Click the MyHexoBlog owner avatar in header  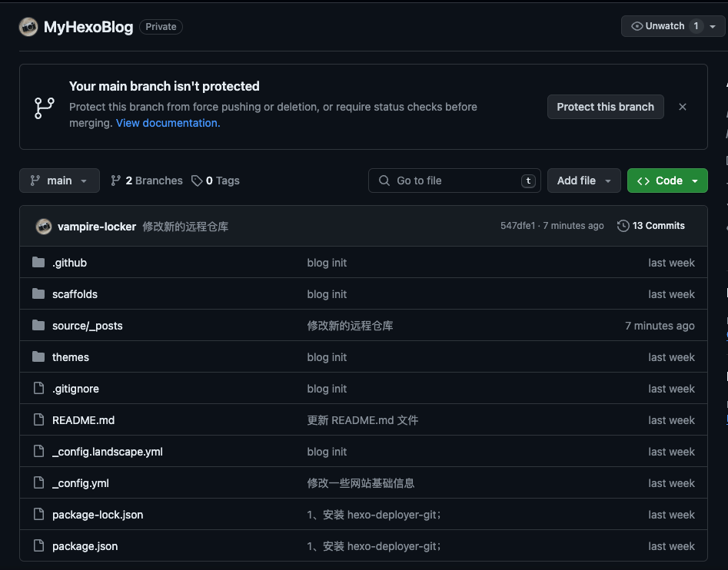[28, 27]
